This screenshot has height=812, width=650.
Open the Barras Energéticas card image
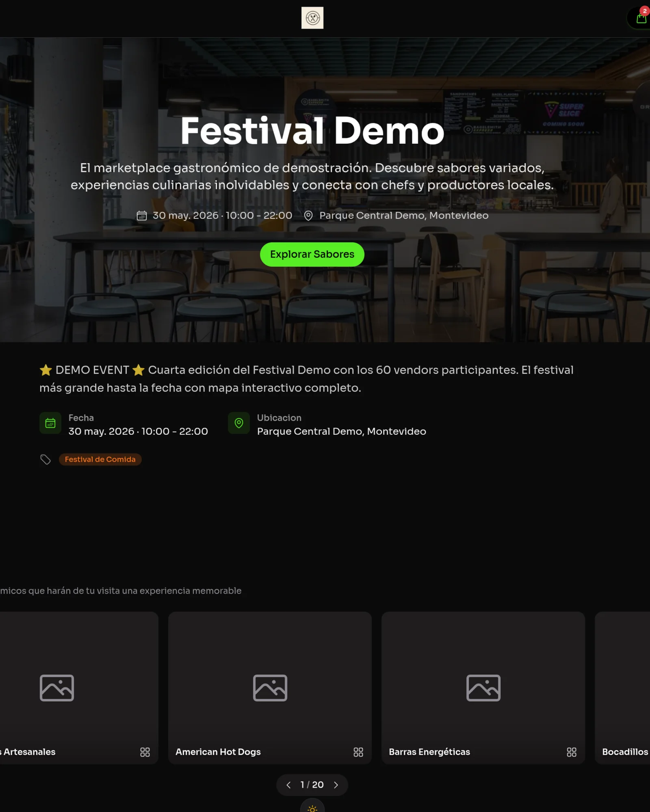[x=483, y=688]
